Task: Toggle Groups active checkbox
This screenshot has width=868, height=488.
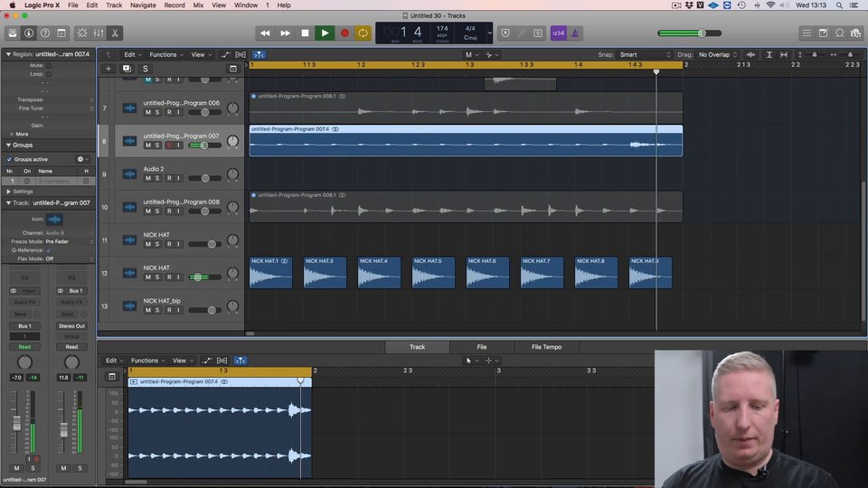Action: 9,159
